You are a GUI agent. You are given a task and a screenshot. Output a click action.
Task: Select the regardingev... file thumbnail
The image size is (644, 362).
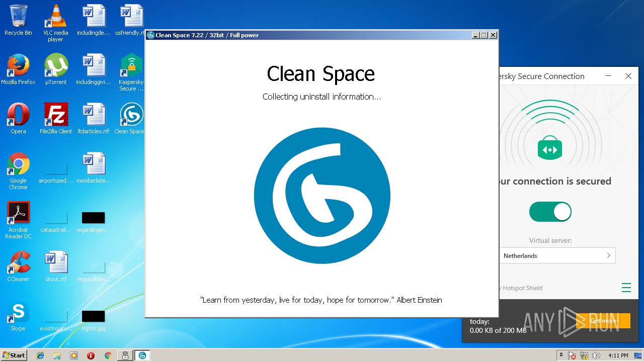click(x=94, y=220)
